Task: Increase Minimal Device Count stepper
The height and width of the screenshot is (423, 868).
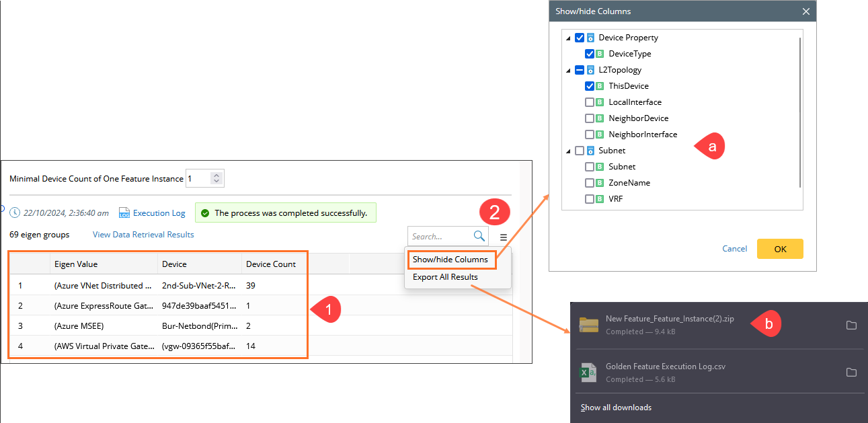Action: (x=216, y=176)
